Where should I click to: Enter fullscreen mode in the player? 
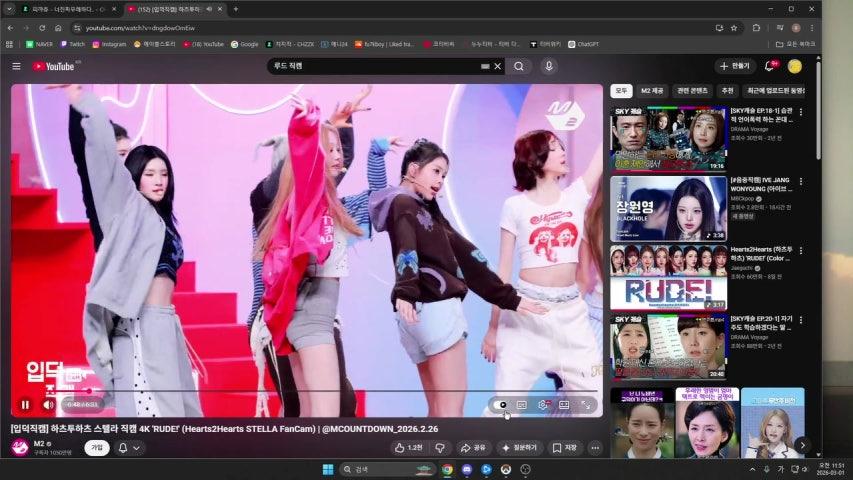click(586, 405)
